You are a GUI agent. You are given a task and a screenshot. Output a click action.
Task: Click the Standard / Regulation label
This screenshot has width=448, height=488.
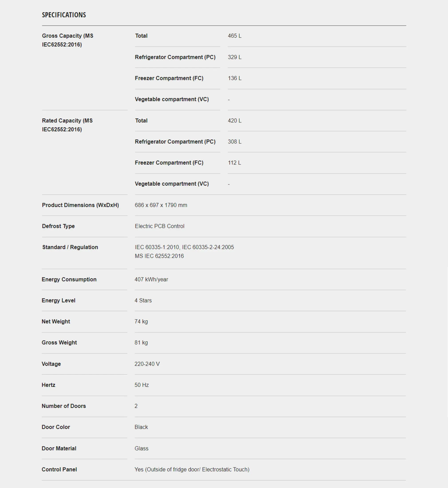click(70, 247)
